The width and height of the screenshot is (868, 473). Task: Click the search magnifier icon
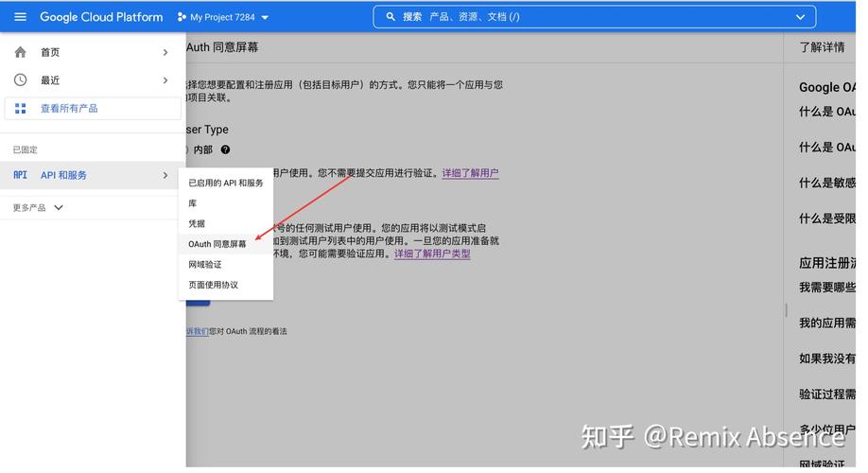point(391,17)
